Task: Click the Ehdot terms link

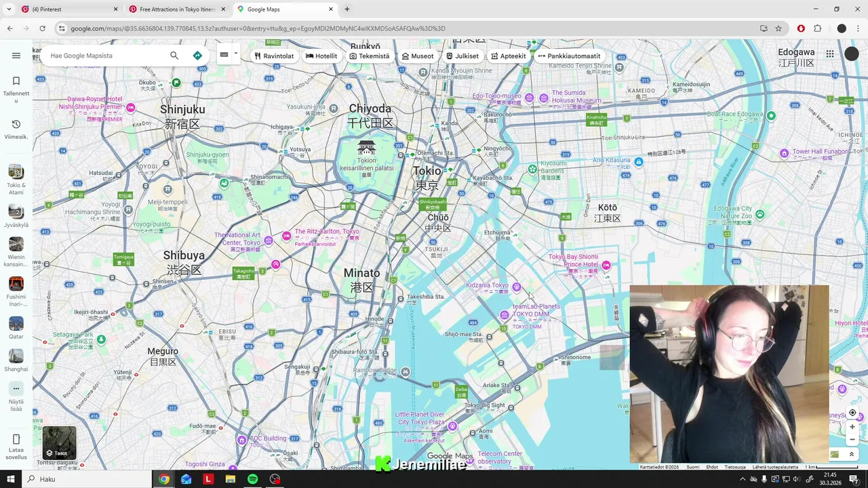Action: (x=712, y=467)
